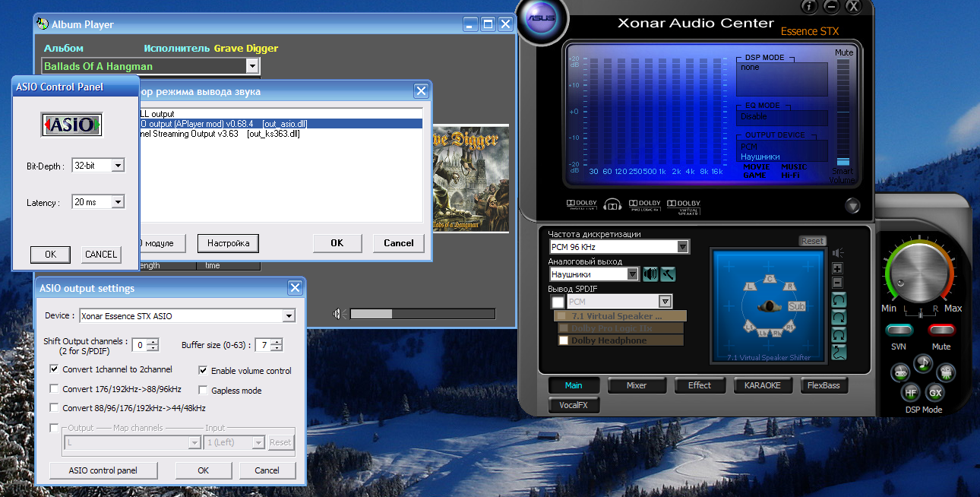Check Convert 88/96/176/192kHz->44/48kHz
This screenshot has height=497, width=980.
54,408
